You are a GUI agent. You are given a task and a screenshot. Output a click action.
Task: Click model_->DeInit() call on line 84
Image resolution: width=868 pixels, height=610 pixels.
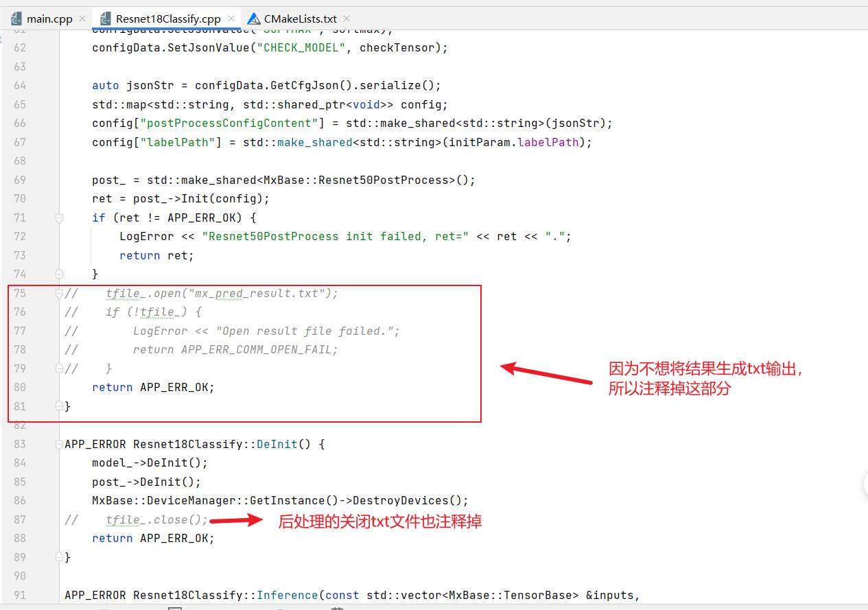pos(150,463)
